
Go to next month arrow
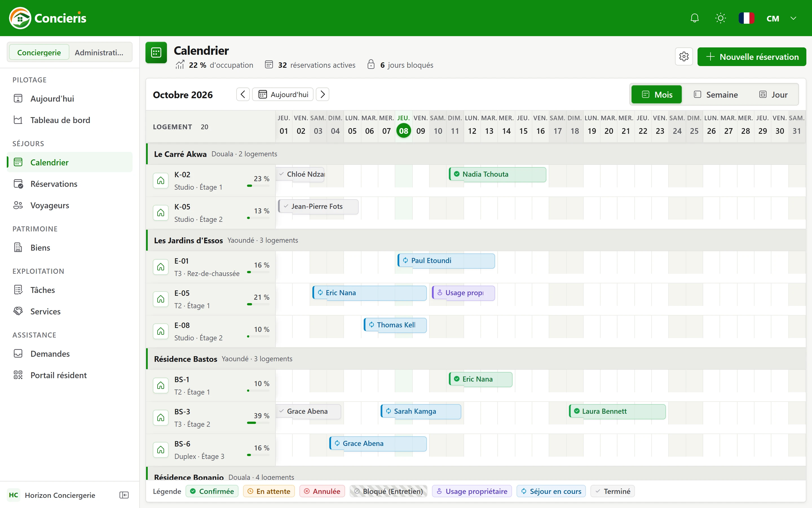point(323,95)
